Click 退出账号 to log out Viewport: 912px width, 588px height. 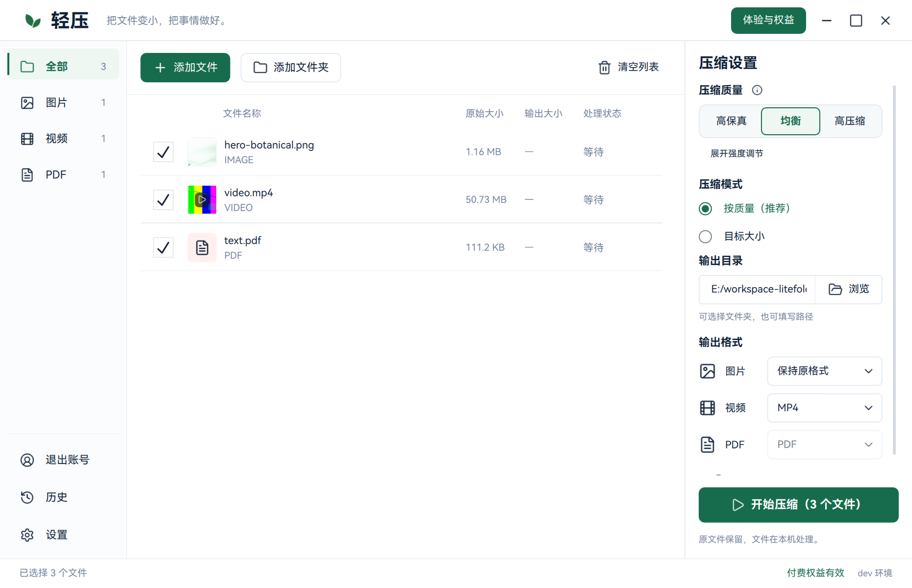pos(63,460)
